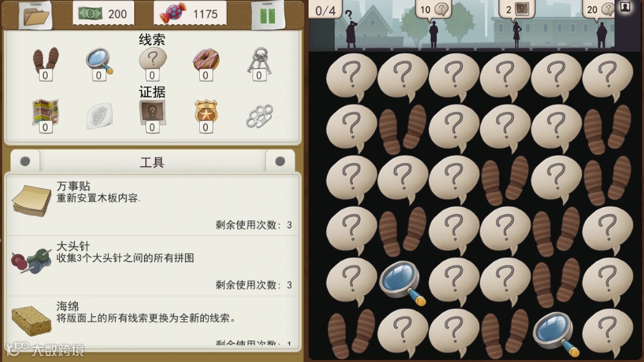This screenshot has width=644, height=362.
Task: Tap the magnifying glass tile in fifth row
Action: [402, 283]
